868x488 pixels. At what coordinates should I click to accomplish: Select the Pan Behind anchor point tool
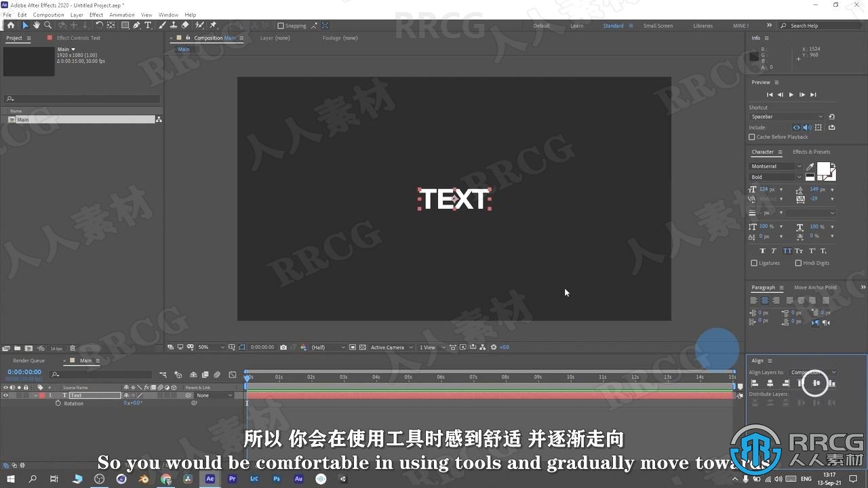(x=111, y=25)
